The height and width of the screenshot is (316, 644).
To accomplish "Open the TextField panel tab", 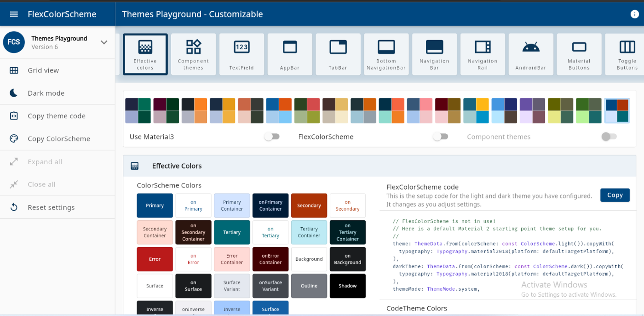I will point(241,54).
